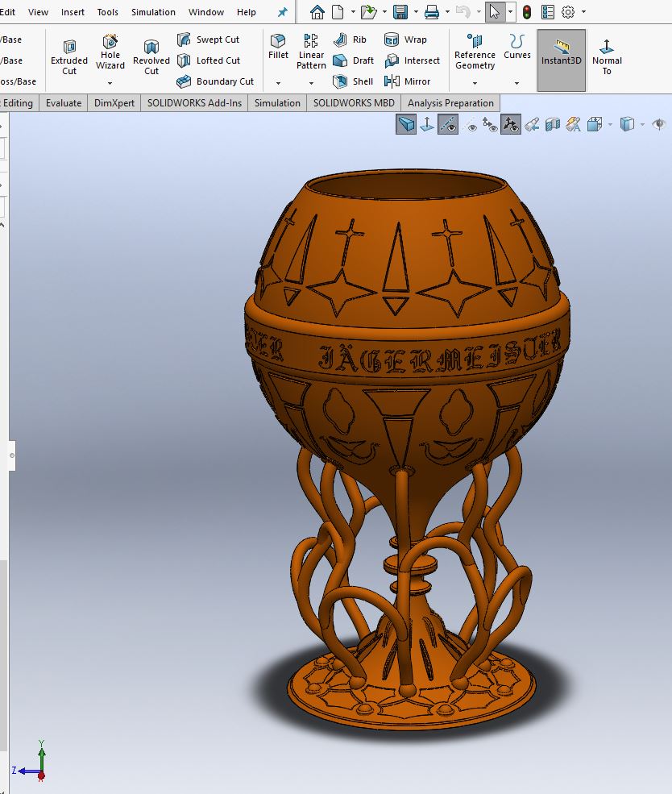Image resolution: width=672 pixels, height=794 pixels.
Task: Toggle the view planes visibility button
Action: (x=406, y=125)
